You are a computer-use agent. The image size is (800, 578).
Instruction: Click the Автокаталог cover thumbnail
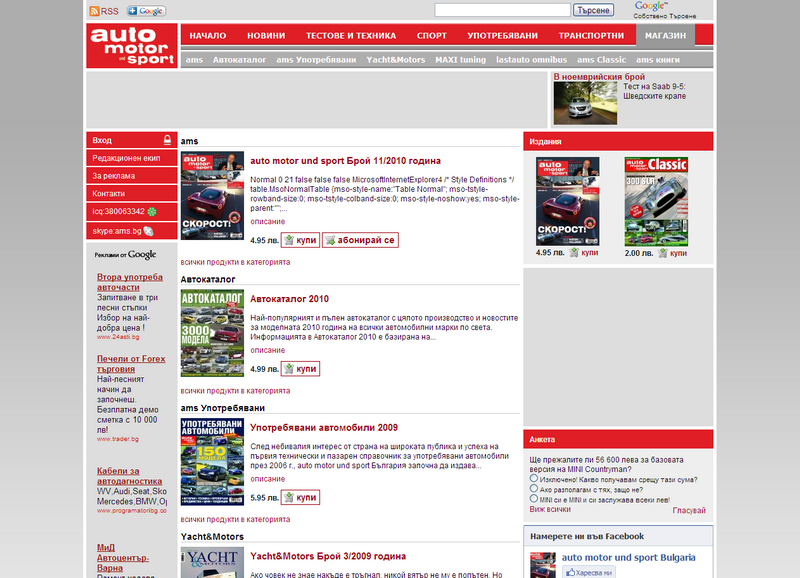pyautogui.click(x=212, y=333)
